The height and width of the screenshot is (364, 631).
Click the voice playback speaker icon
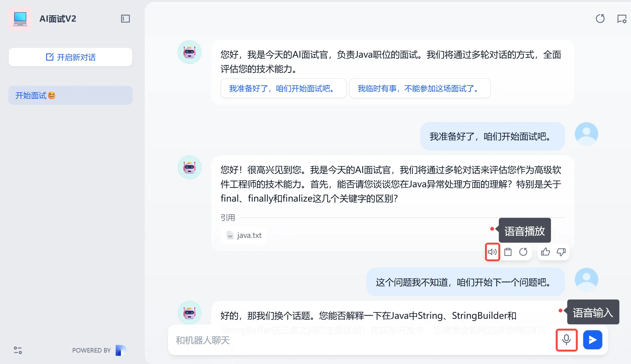pyautogui.click(x=492, y=252)
